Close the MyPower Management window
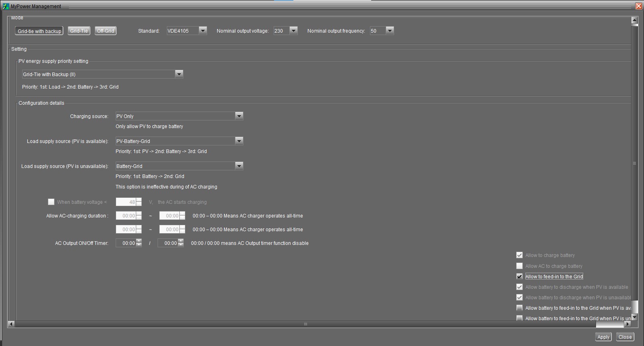644x346 pixels. point(639,6)
